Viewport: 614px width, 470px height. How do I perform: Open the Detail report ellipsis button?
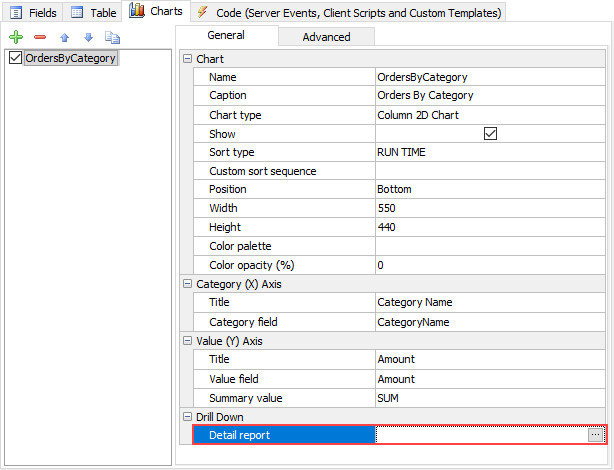(x=595, y=435)
